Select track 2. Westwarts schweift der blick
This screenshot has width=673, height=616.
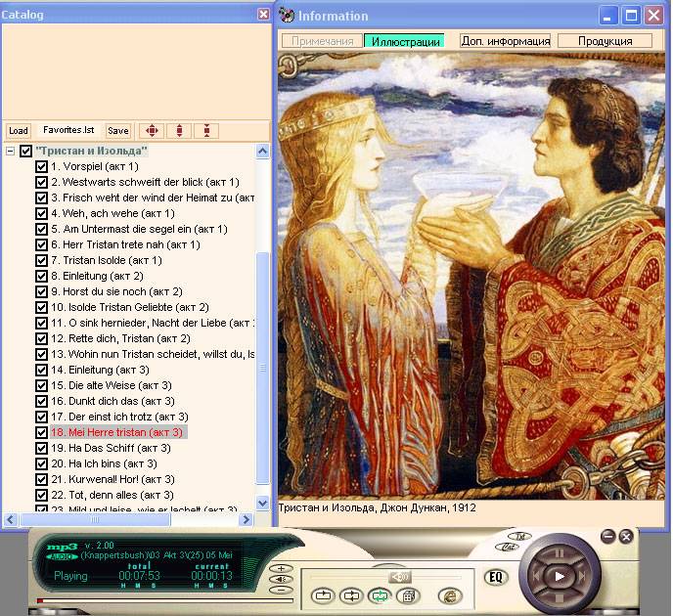tap(145, 182)
